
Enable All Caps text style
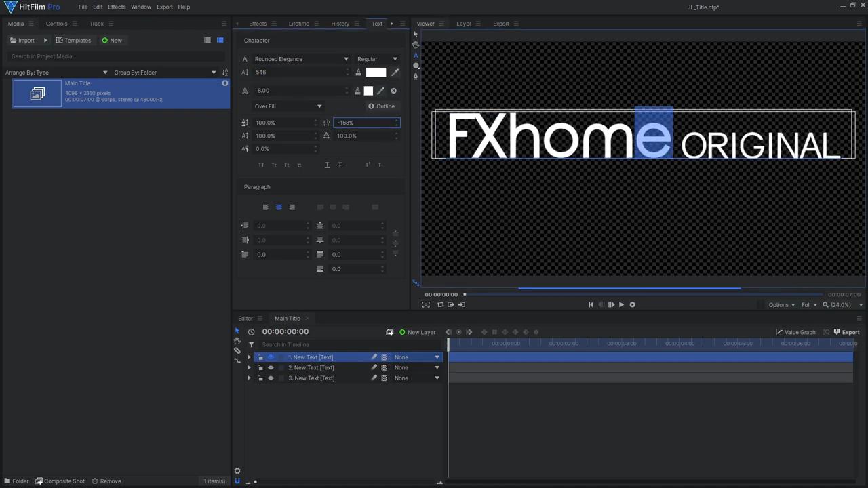tap(261, 165)
